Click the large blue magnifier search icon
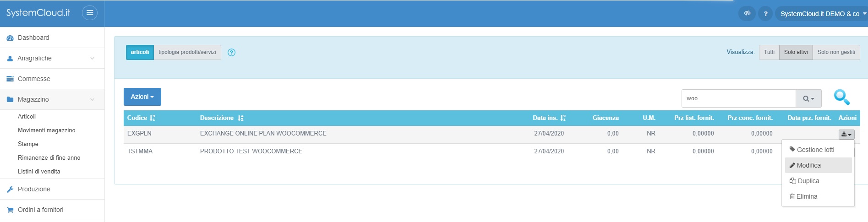 (x=842, y=97)
